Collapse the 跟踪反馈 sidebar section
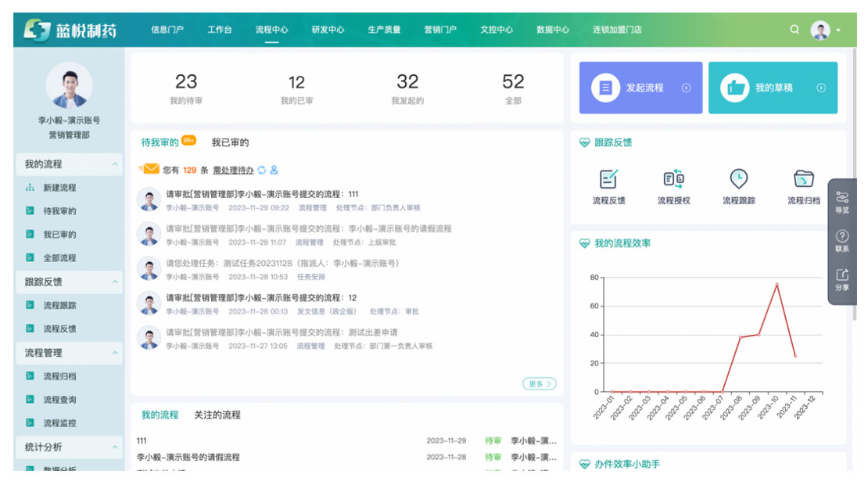The image size is (868, 485). click(x=116, y=282)
